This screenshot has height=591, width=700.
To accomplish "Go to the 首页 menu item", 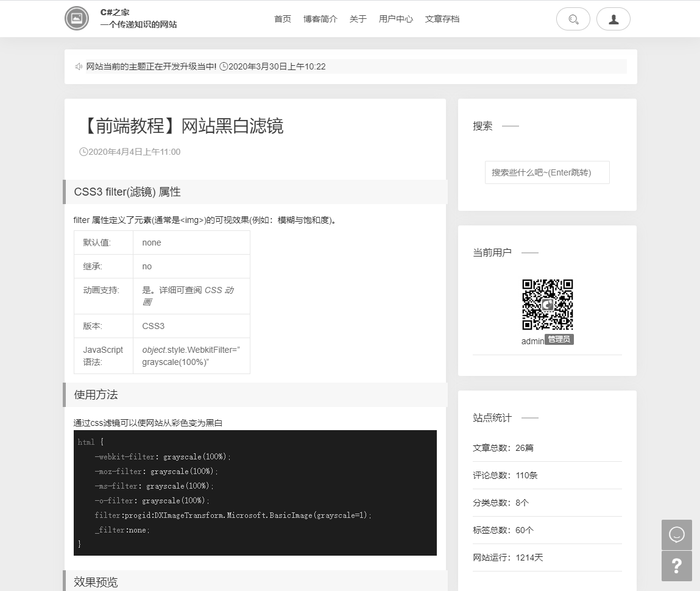I will (283, 19).
